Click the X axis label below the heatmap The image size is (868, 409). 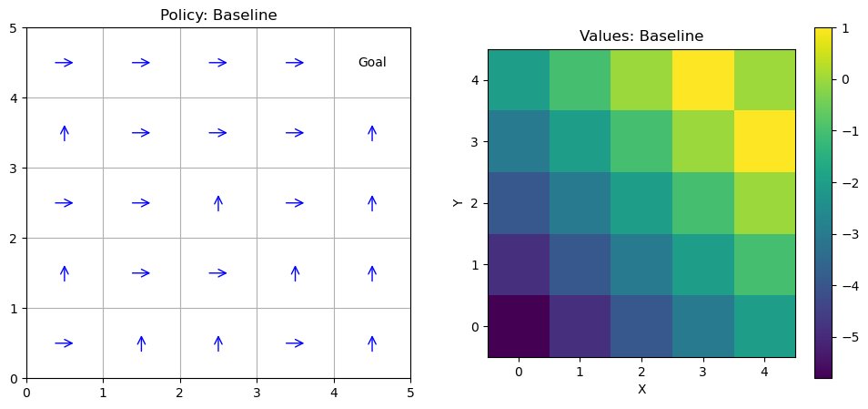(x=641, y=389)
